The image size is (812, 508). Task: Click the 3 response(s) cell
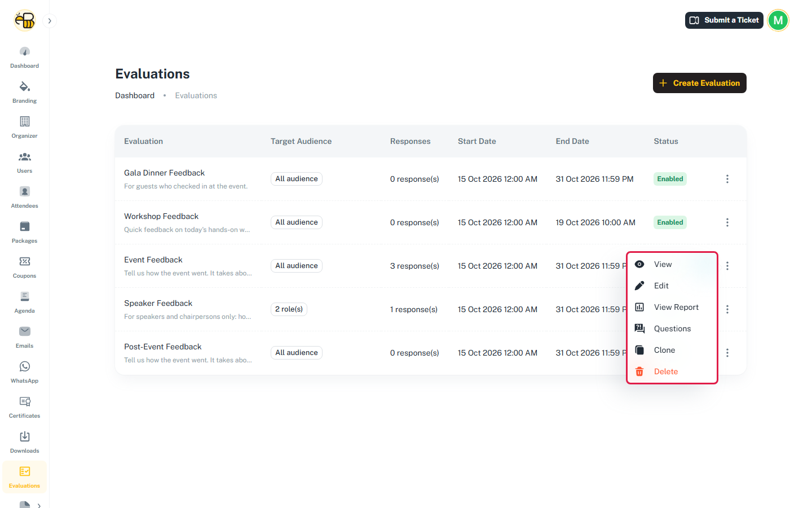pyautogui.click(x=414, y=266)
